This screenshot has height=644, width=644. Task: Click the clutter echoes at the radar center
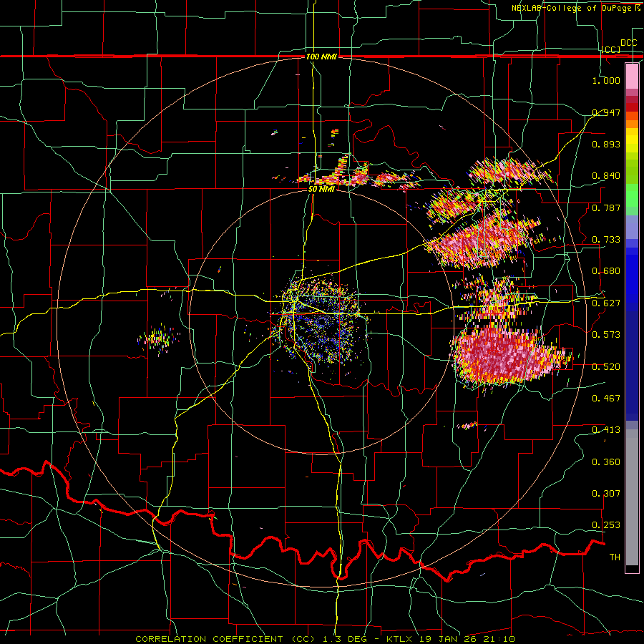321,321
